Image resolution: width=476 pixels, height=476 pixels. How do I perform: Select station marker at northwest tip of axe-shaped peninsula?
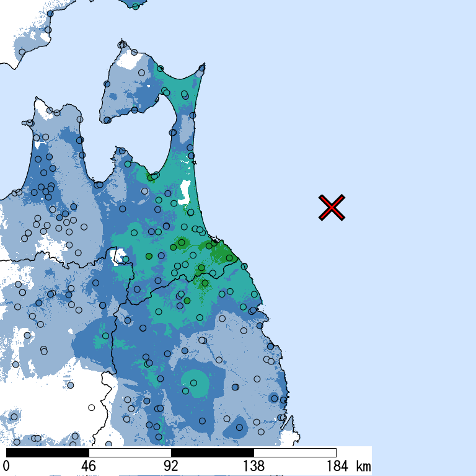pos(121,45)
